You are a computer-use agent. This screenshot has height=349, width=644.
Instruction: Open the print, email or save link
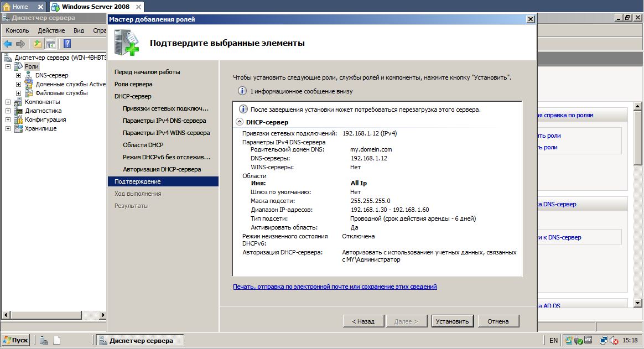(335, 287)
